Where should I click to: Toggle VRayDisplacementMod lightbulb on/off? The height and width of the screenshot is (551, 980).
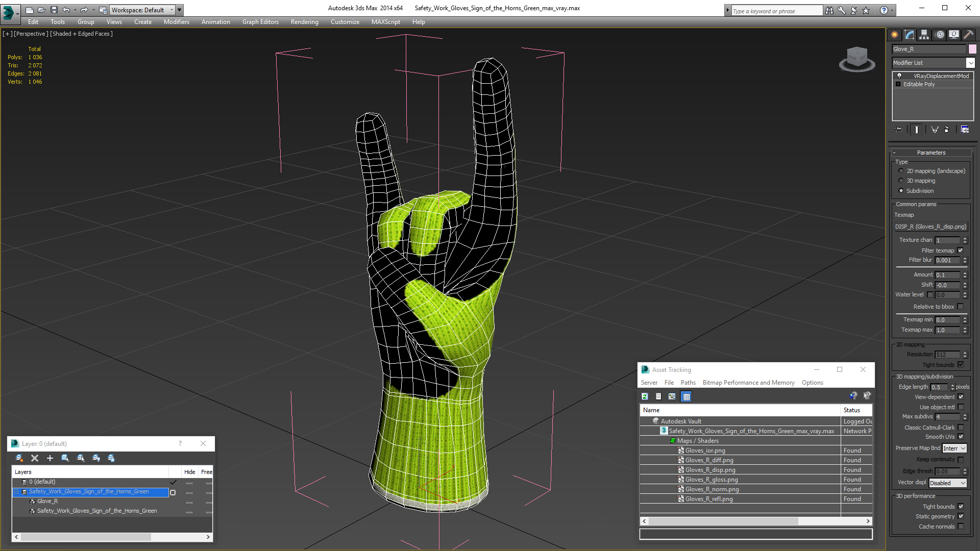click(899, 76)
